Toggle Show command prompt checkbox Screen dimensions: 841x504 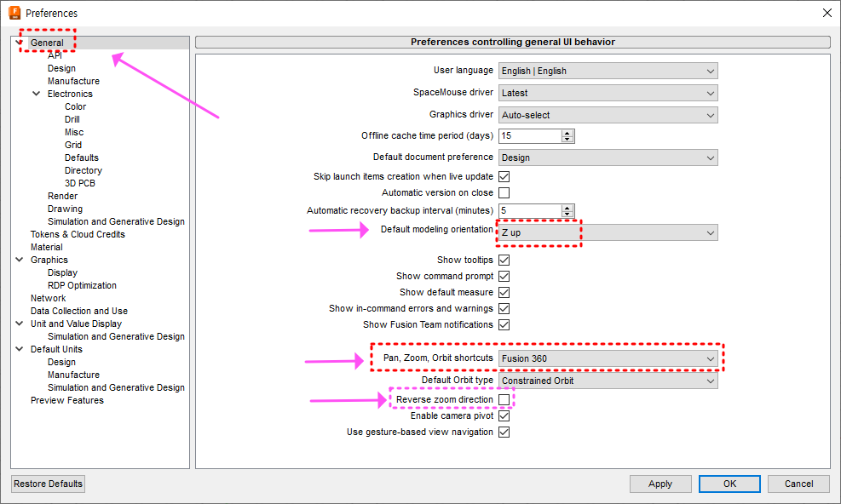tap(504, 276)
